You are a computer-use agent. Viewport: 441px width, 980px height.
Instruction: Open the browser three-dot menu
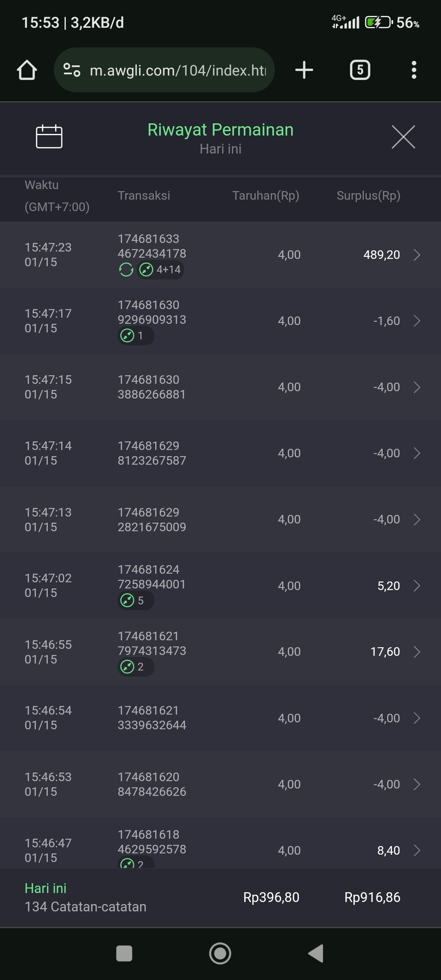[x=414, y=70]
